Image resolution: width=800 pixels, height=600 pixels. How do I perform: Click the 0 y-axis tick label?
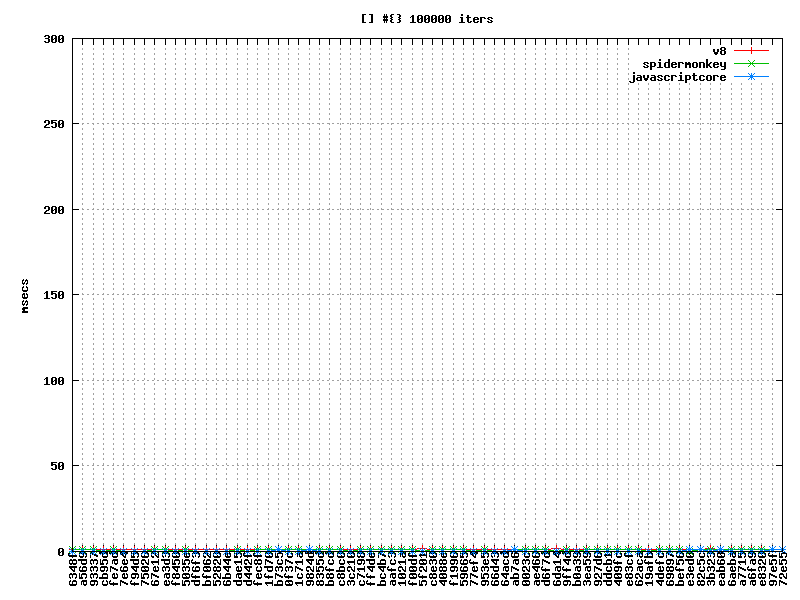tap(61, 552)
